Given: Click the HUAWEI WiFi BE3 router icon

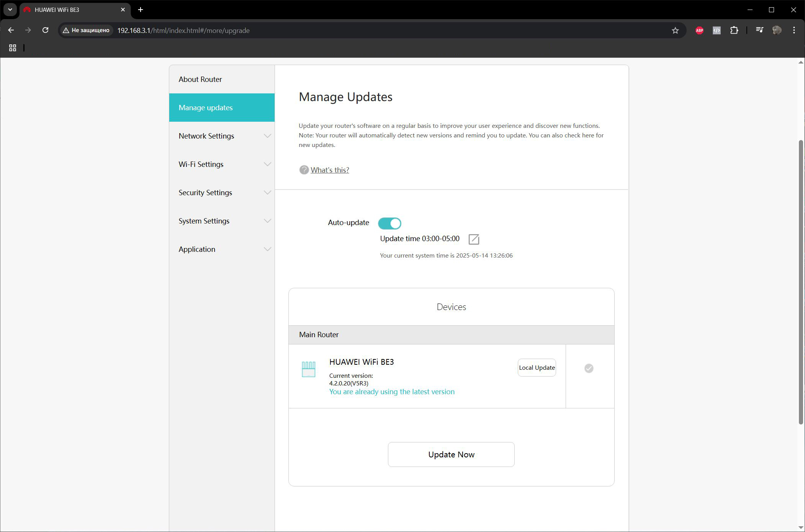Looking at the screenshot, I should pos(309,369).
